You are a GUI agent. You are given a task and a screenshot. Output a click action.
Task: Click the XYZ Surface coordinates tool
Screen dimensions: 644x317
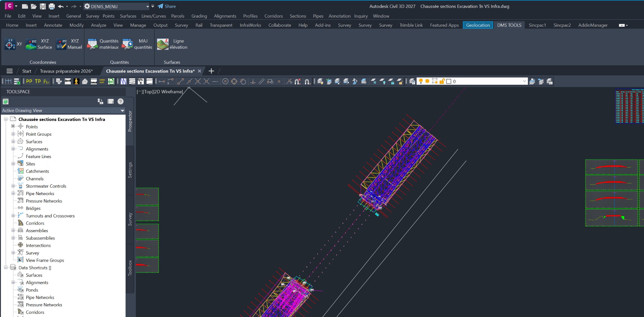point(39,44)
